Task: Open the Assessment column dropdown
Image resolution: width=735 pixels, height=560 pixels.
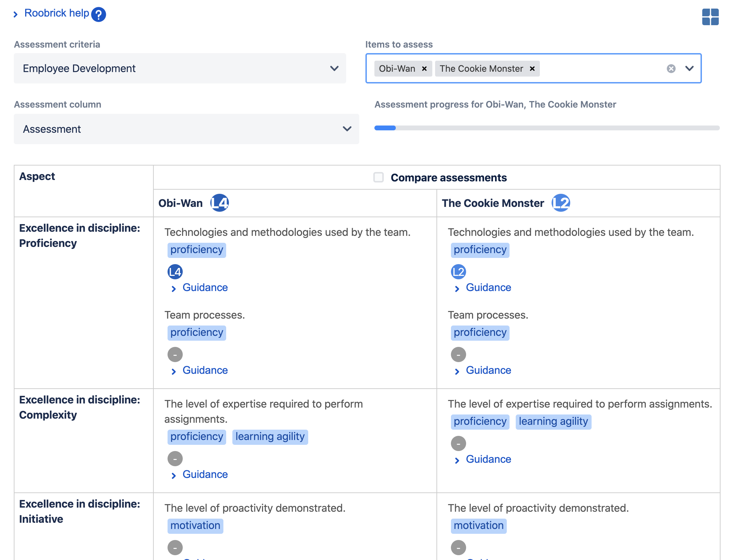Action: [x=186, y=129]
